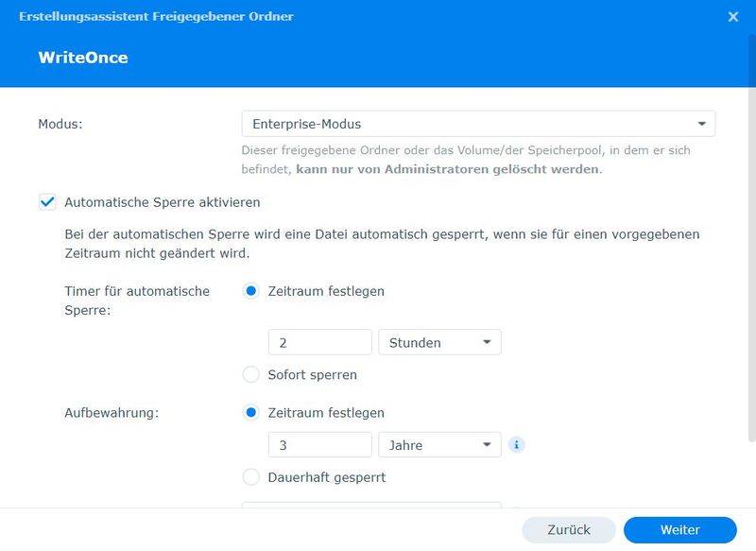
Task: Click the empty radio circle for Sofort sperren
Action: (x=250, y=374)
